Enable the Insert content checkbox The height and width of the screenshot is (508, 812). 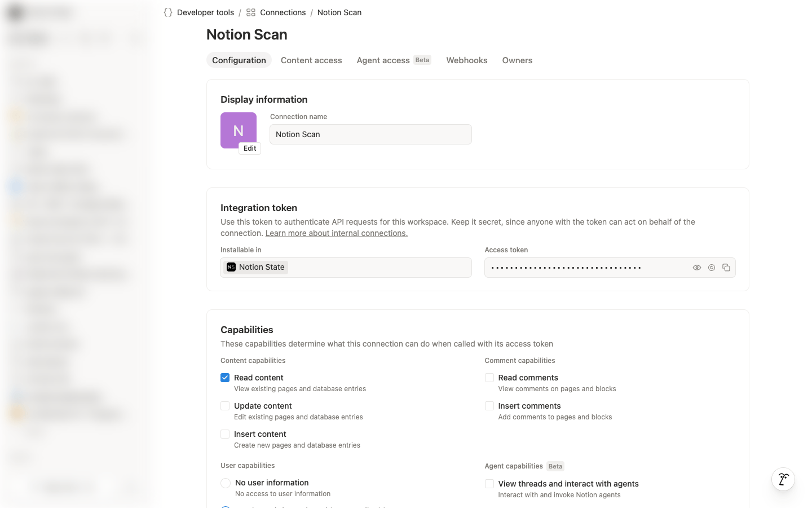[x=225, y=434]
